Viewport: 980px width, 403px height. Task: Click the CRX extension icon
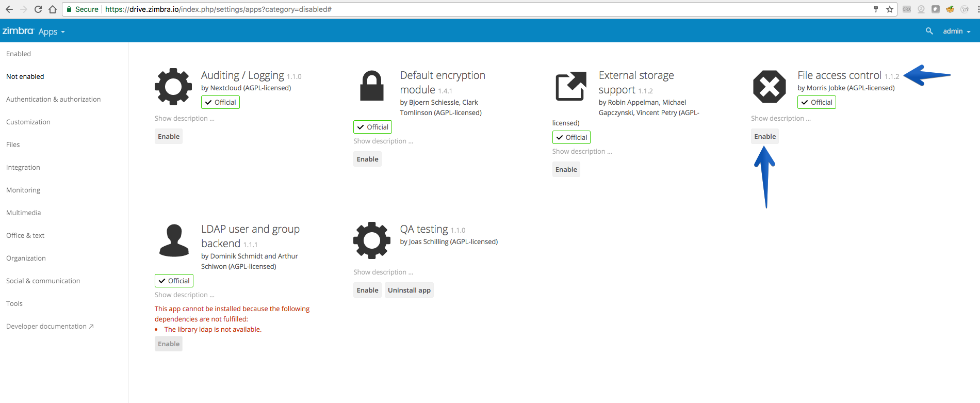click(907, 9)
